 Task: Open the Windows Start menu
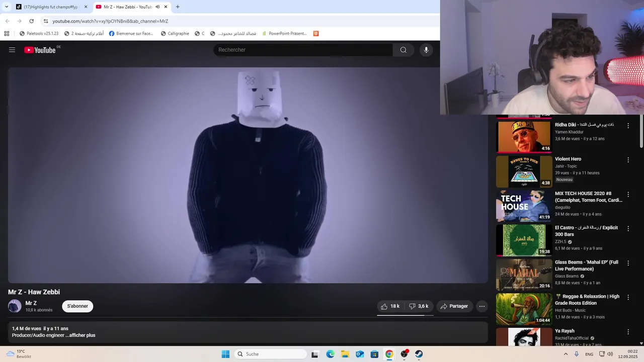pyautogui.click(x=225, y=354)
